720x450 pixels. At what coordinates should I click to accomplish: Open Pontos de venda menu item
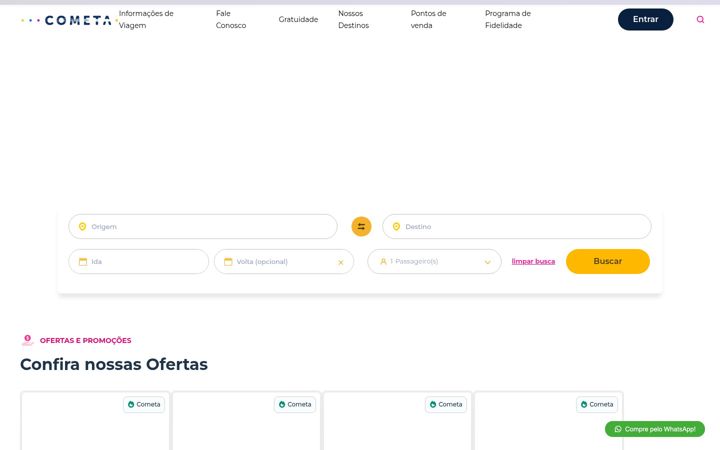(x=428, y=19)
